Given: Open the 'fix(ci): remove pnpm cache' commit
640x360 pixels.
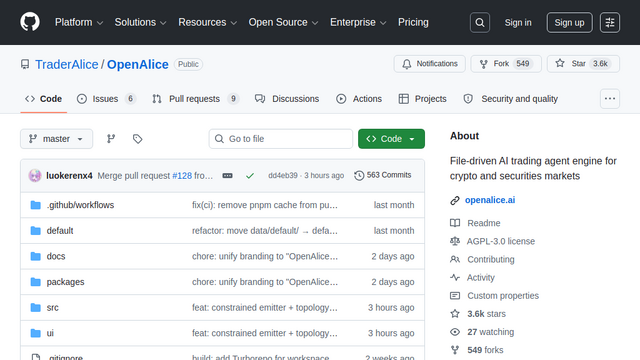Looking at the screenshot, I should 265,205.
